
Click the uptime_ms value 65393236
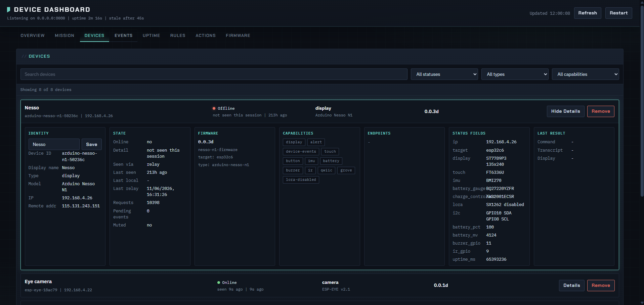point(496,259)
